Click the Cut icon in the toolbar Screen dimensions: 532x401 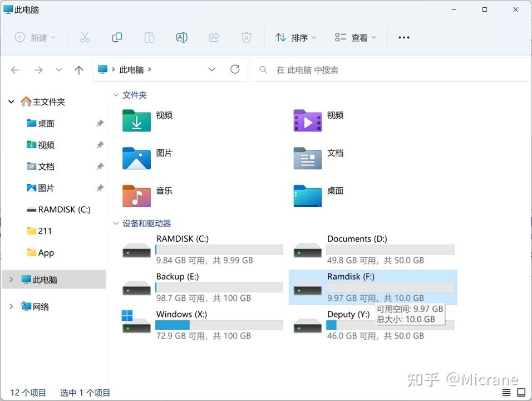85,37
